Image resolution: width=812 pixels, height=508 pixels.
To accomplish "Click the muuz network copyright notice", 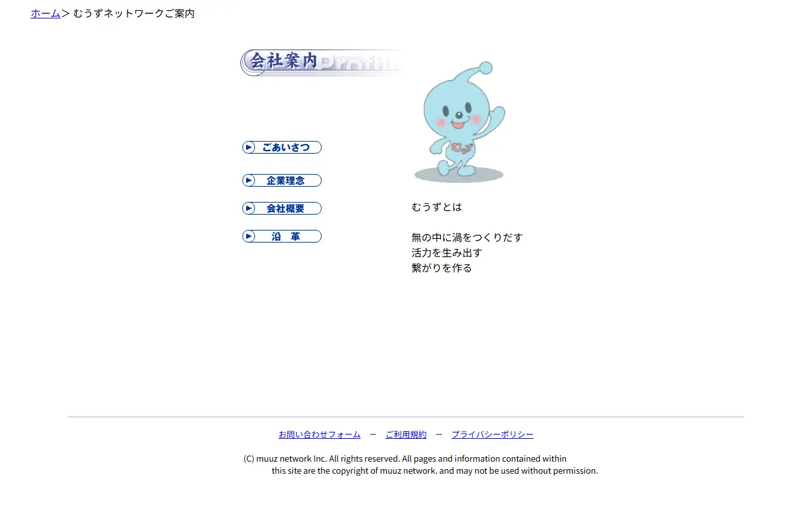I will [421, 465].
